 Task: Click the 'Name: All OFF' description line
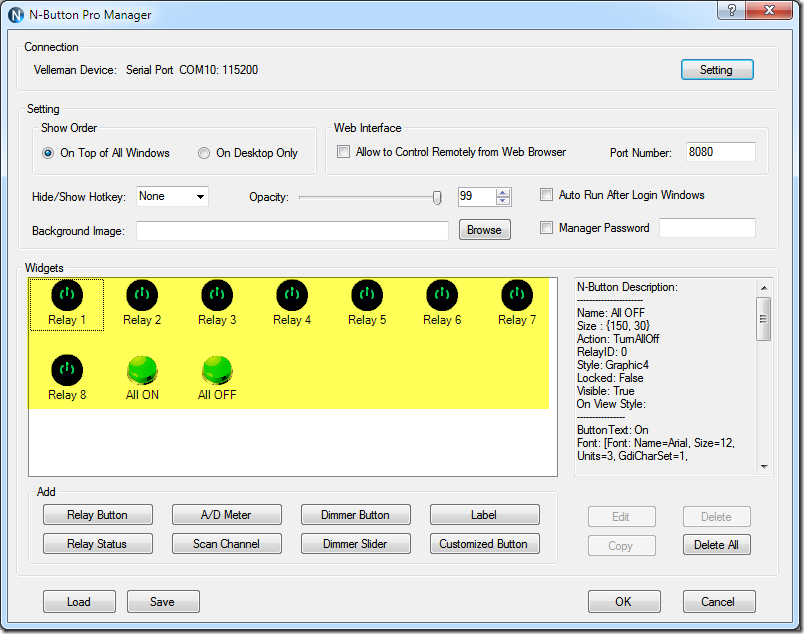[x=611, y=313]
